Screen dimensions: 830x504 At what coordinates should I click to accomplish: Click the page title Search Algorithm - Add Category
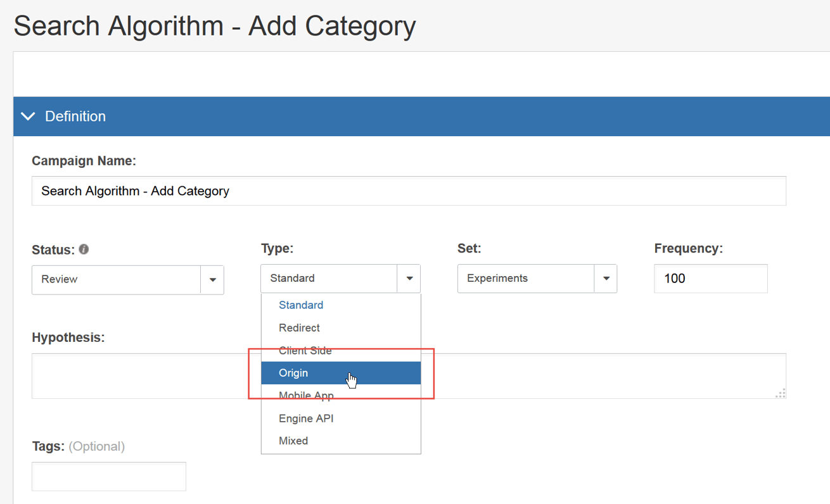point(215,27)
